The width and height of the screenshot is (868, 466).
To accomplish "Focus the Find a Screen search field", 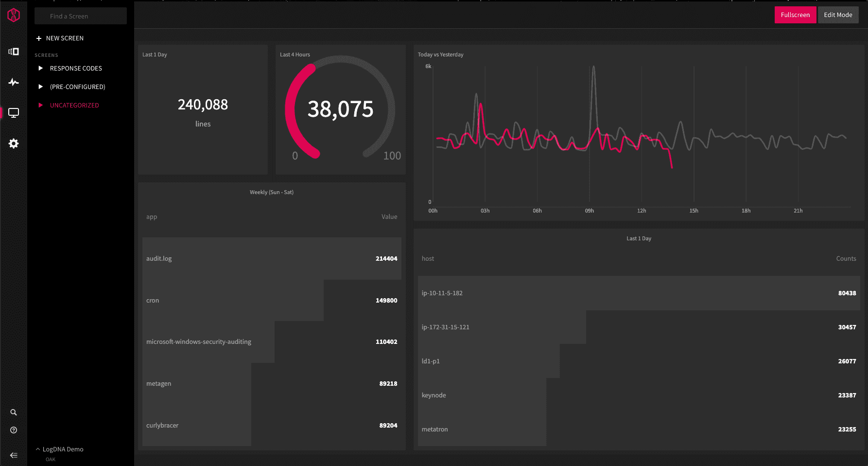I will [81, 16].
